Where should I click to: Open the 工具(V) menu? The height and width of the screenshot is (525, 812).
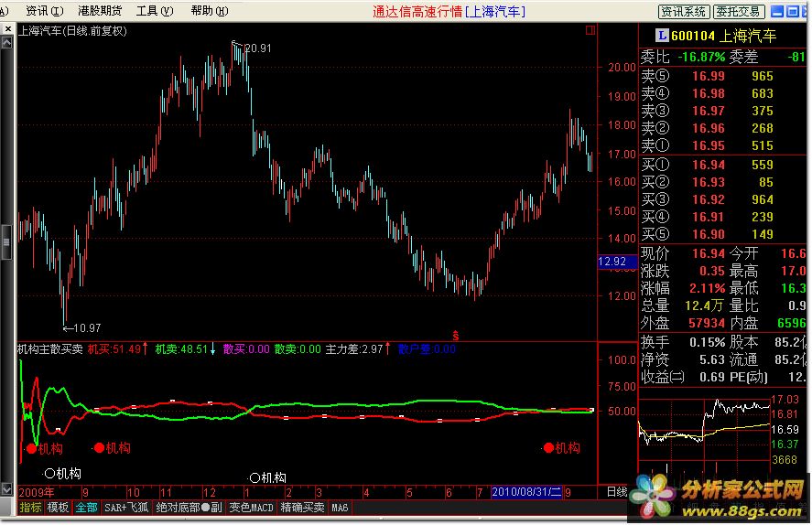pos(155,10)
